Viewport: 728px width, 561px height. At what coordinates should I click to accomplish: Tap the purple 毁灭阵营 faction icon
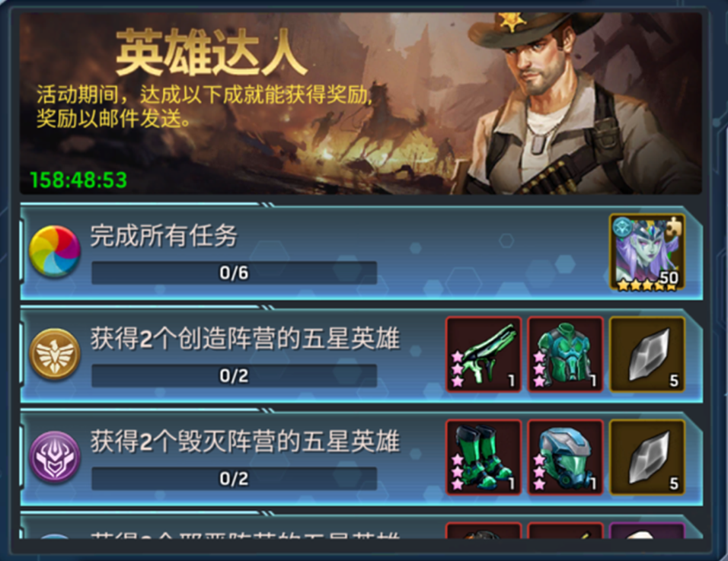tap(54, 457)
